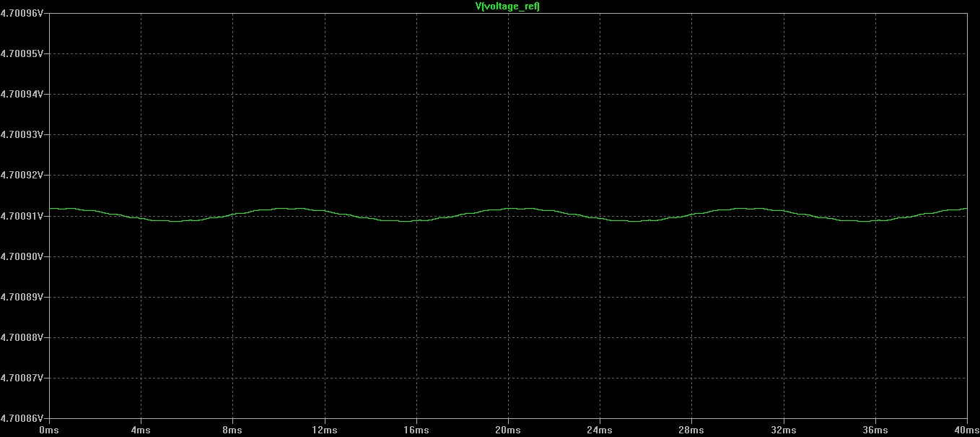The width and height of the screenshot is (980, 437).
Task: Click the 8ms time axis label
Action: (232, 429)
